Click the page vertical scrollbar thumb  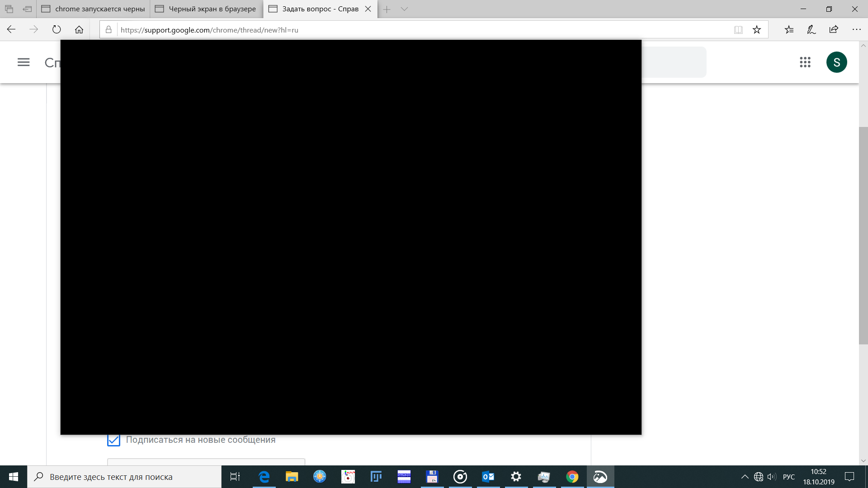(863, 236)
